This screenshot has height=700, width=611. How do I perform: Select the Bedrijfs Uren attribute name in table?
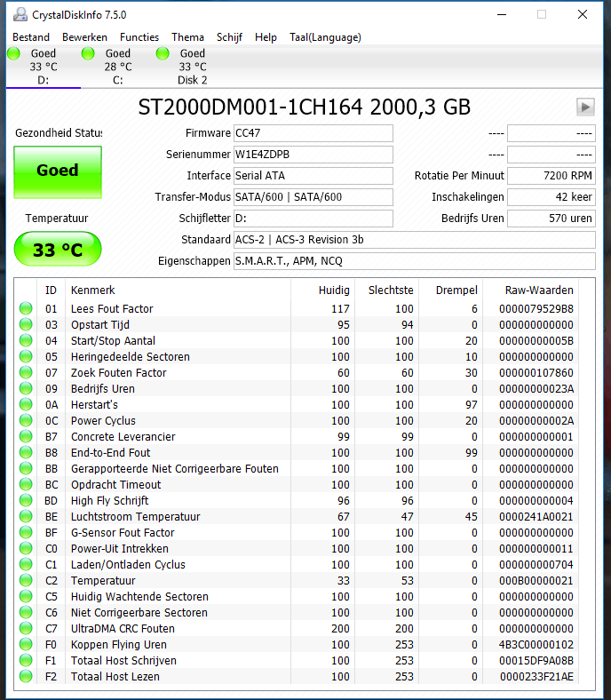103,389
